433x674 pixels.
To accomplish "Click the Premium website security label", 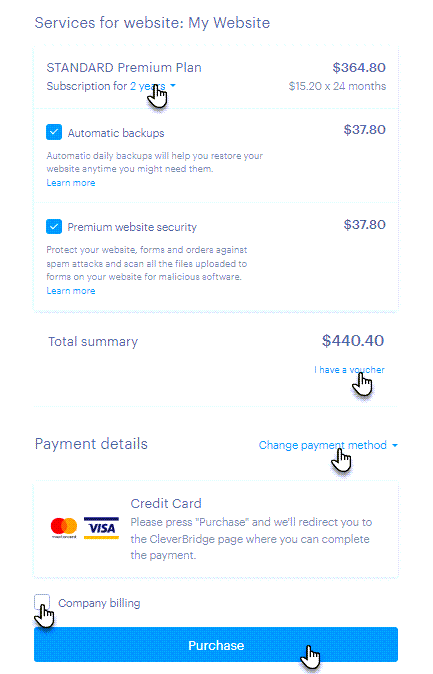I will (x=132, y=227).
